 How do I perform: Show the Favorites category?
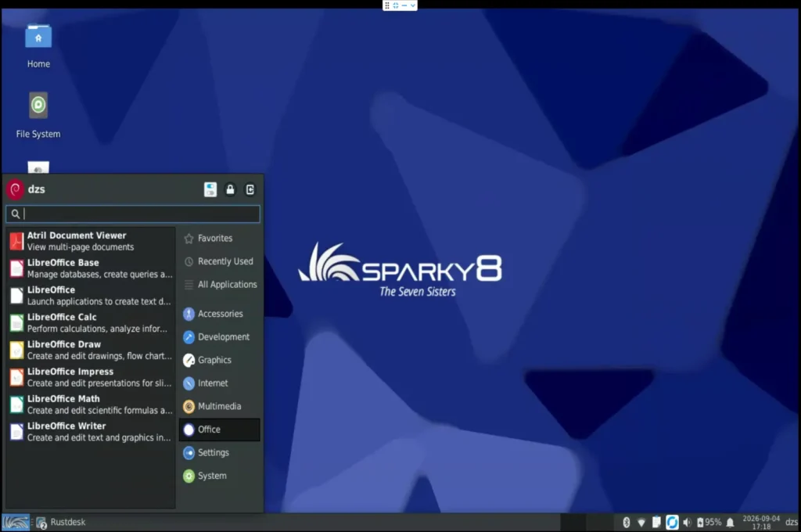[219, 238]
